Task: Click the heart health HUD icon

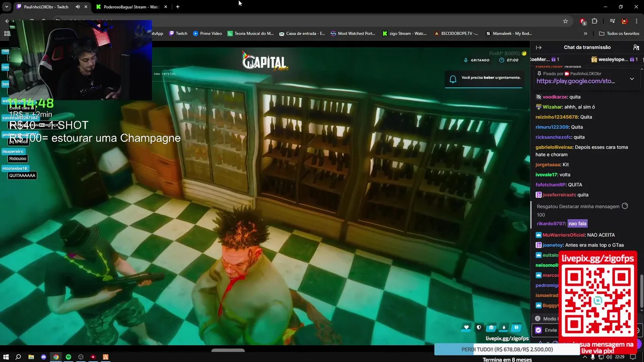Action: coord(466,327)
